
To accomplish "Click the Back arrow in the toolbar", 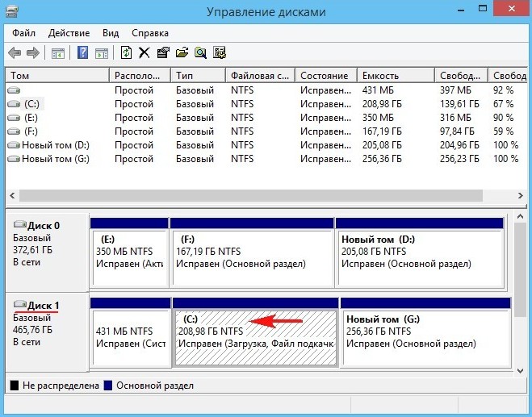I will pyautogui.click(x=15, y=53).
